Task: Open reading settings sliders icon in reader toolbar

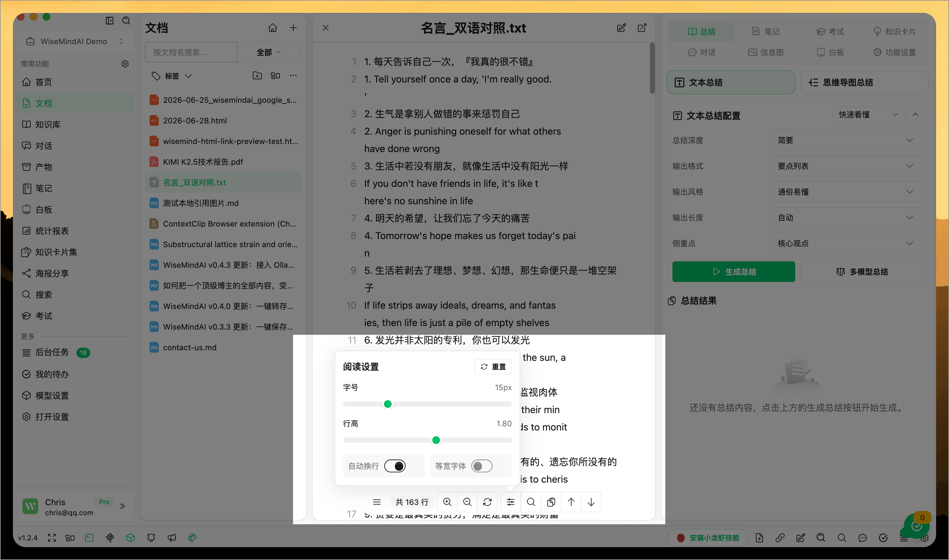Action: click(x=510, y=502)
